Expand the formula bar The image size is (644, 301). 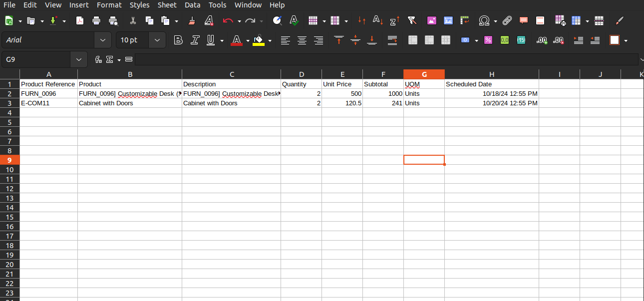(641, 59)
